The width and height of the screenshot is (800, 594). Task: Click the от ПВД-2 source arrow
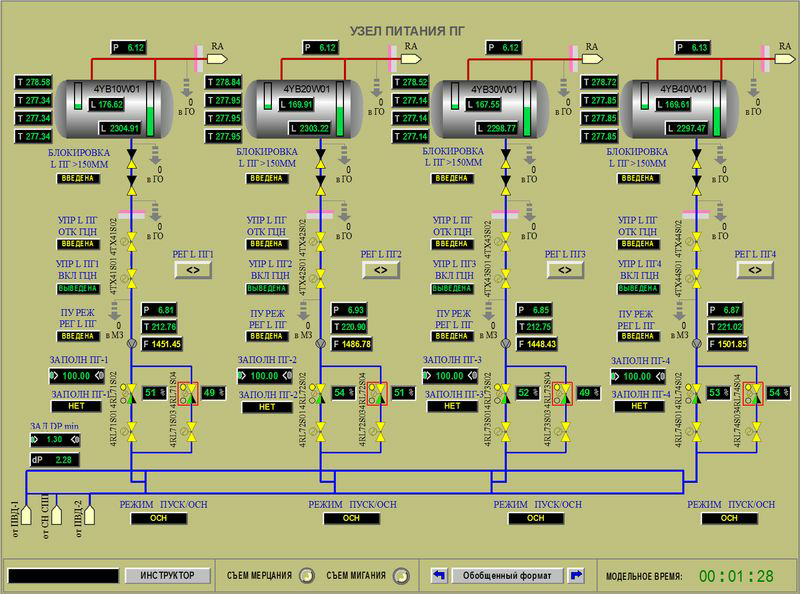(x=89, y=515)
